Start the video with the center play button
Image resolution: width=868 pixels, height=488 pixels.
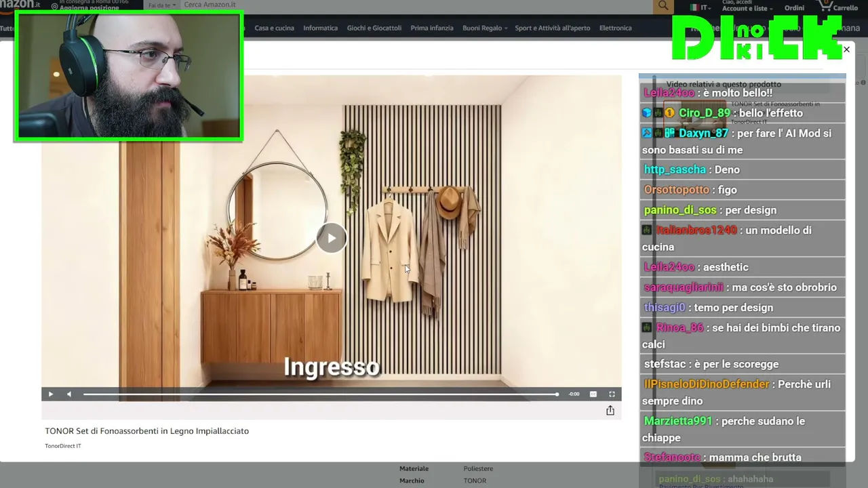click(331, 238)
